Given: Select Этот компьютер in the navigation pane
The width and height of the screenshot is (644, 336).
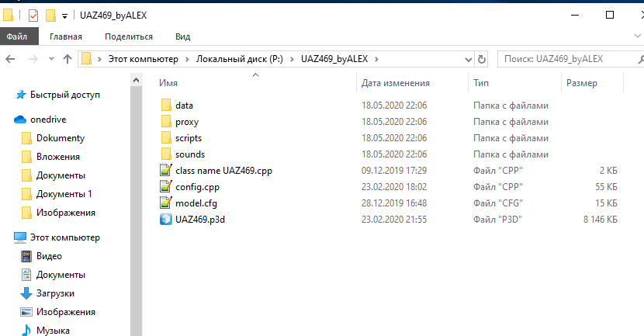Looking at the screenshot, I should (65, 237).
